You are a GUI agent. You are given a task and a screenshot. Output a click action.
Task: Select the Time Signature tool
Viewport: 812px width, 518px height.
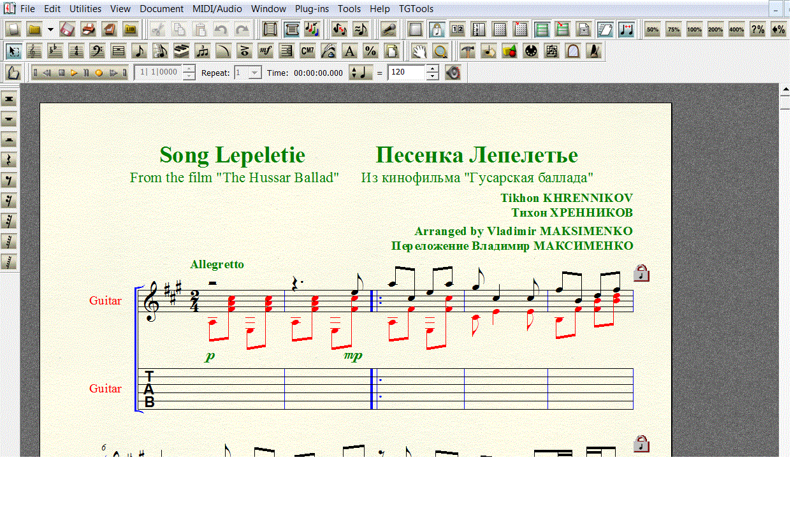coord(76,52)
